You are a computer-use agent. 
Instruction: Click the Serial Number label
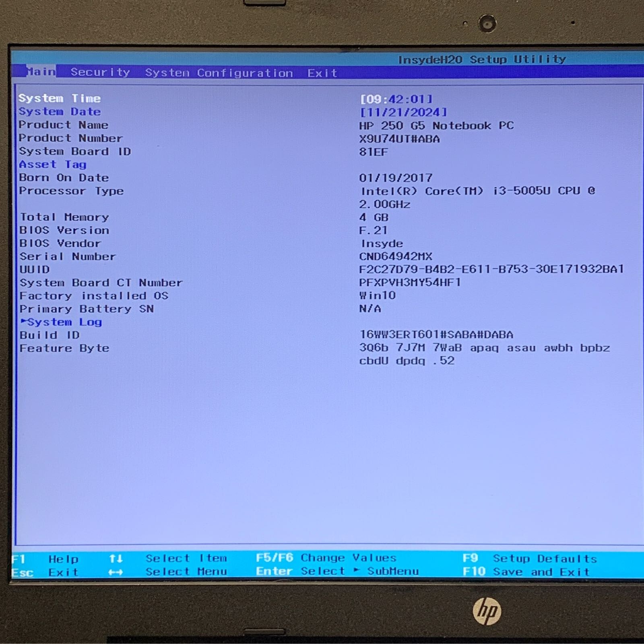pos(68,256)
